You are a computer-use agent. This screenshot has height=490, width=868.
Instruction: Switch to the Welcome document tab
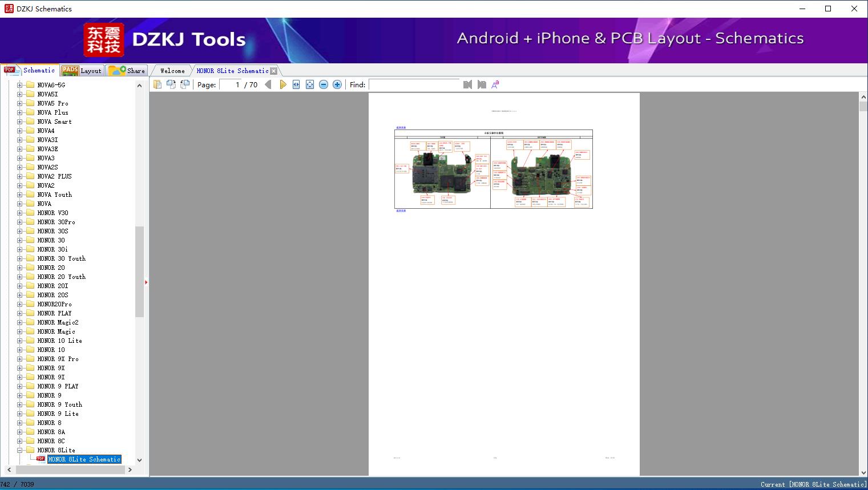(172, 71)
